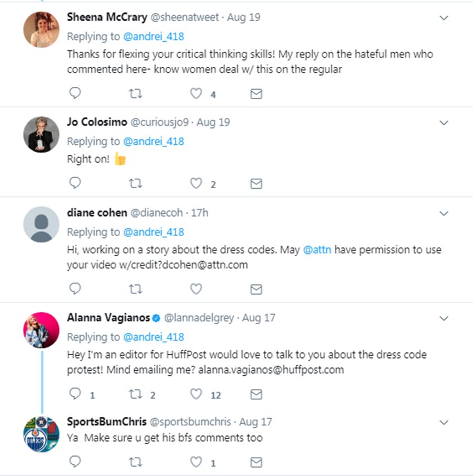The image size is (473, 476).
Task: Open more options for Sheena McCrary's tweet
Action: pyautogui.click(x=444, y=18)
